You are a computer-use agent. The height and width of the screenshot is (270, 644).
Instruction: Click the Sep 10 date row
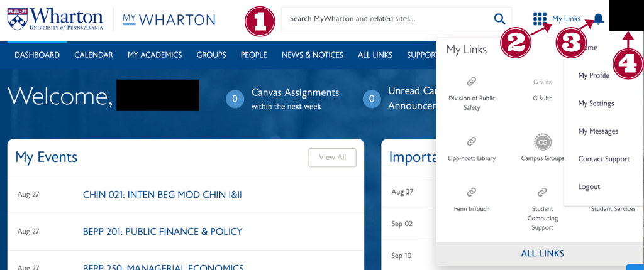coord(401,256)
